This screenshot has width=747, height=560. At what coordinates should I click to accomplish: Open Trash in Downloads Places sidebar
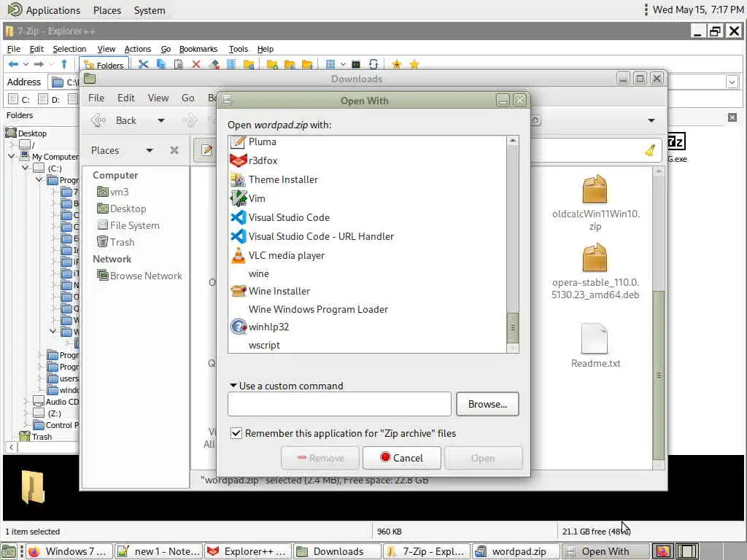point(116,242)
